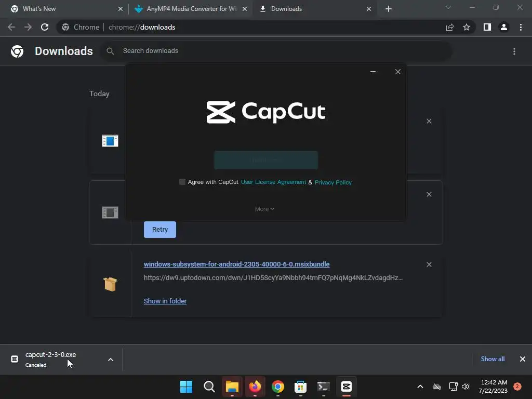The width and height of the screenshot is (532, 399).
Task: Click Show in folder link
Action: click(165, 301)
